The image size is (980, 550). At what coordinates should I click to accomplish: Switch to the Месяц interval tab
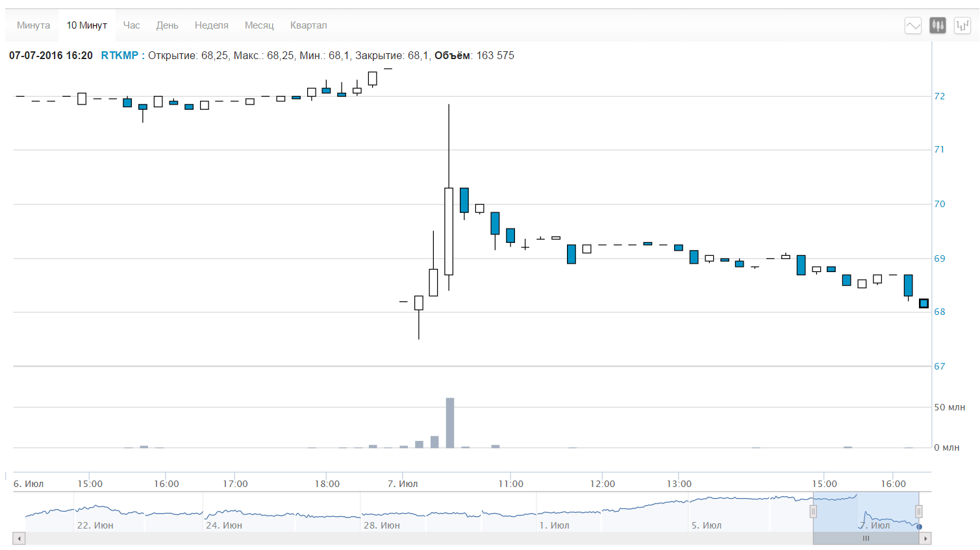point(259,25)
